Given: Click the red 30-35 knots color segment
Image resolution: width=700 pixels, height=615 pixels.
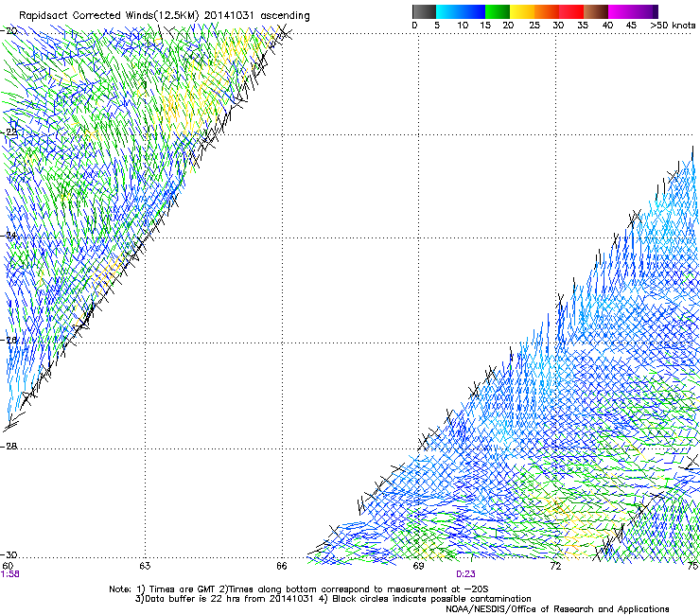Looking at the screenshot, I should tap(571, 11).
